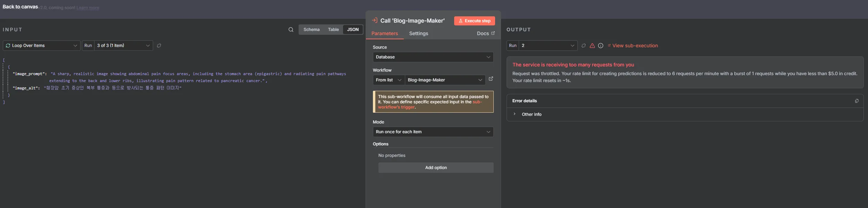Switch input view to JSON
This screenshot has height=208, width=868.
point(353,30)
